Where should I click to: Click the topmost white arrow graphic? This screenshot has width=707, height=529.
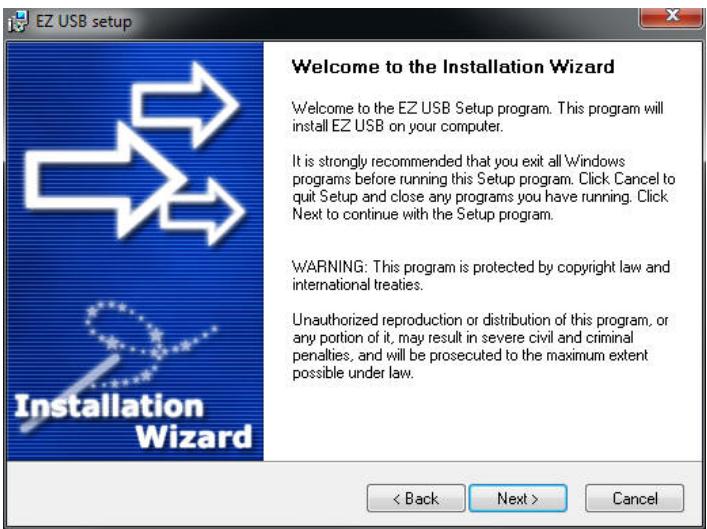click(185, 105)
